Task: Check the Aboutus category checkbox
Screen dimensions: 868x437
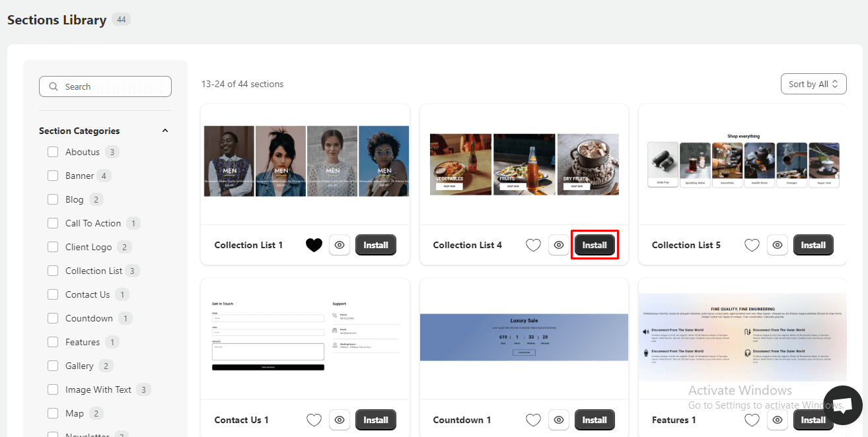Action: (x=53, y=152)
